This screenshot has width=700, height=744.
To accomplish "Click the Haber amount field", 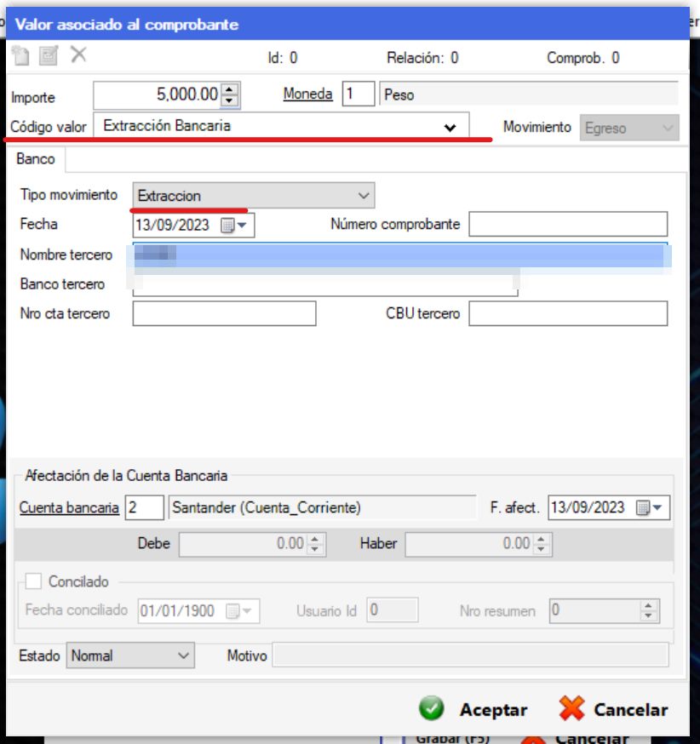I will coord(469,544).
